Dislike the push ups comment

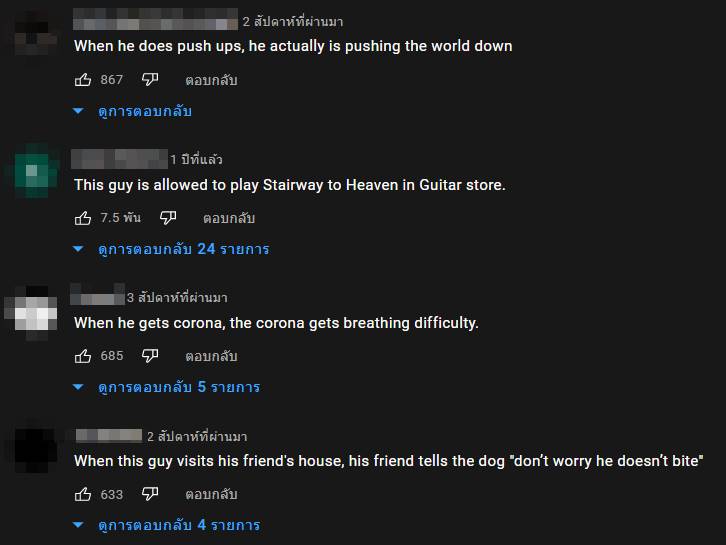[x=150, y=79]
